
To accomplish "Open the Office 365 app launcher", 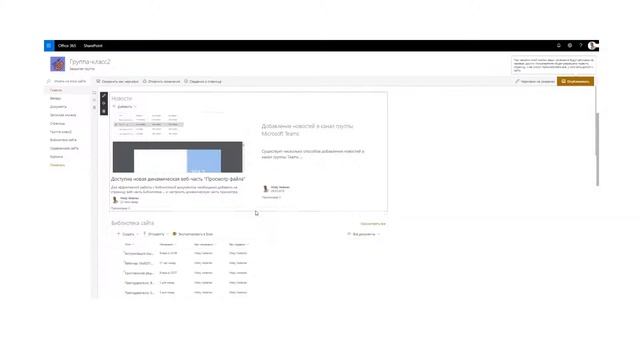I will [49, 46].
